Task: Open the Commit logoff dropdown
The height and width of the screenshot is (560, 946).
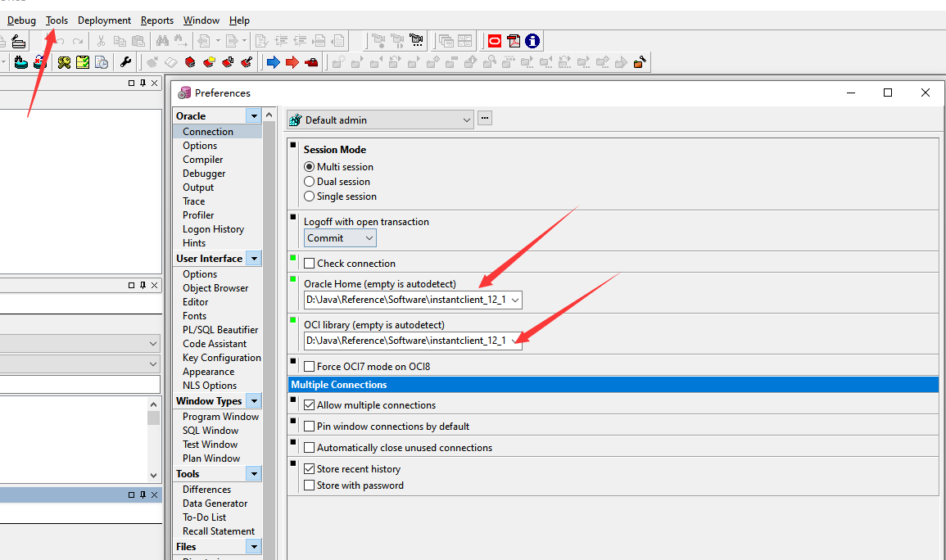Action: [340, 238]
